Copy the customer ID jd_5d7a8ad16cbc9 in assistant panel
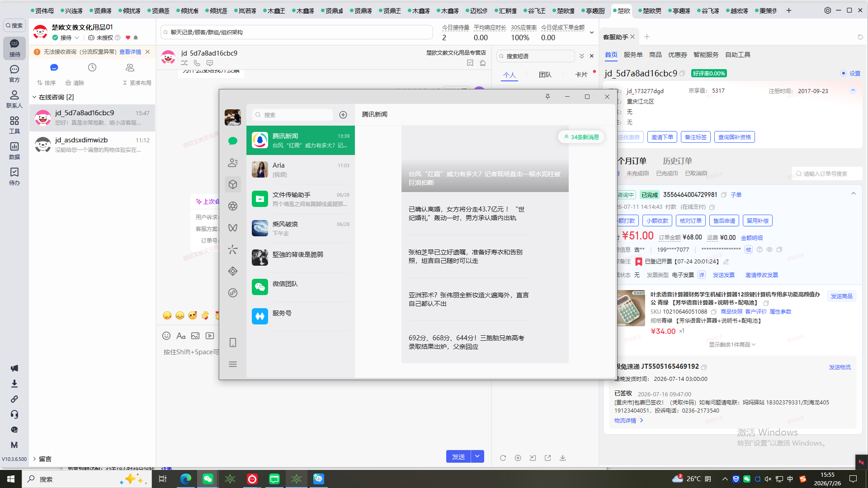868x488 pixels. [682, 73]
